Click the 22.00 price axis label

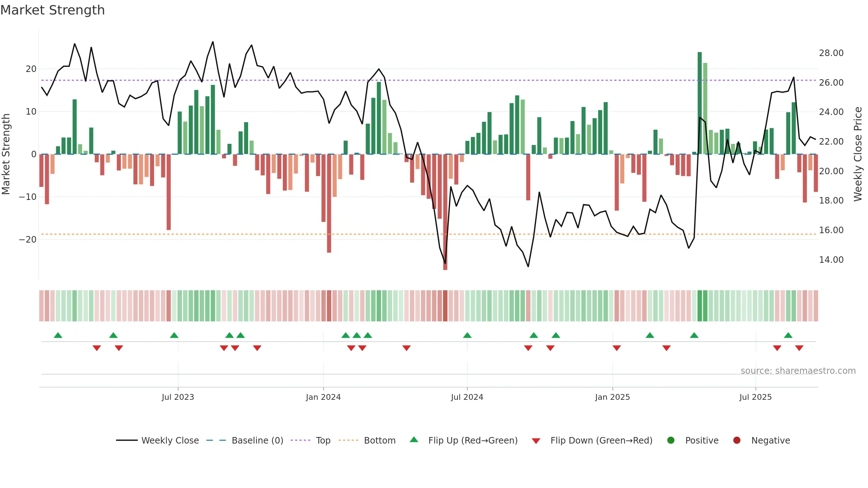[x=831, y=141]
